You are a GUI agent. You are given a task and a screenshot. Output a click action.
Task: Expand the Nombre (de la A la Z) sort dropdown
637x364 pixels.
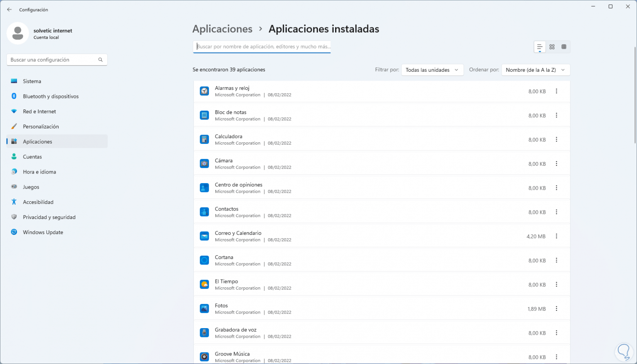coord(536,70)
